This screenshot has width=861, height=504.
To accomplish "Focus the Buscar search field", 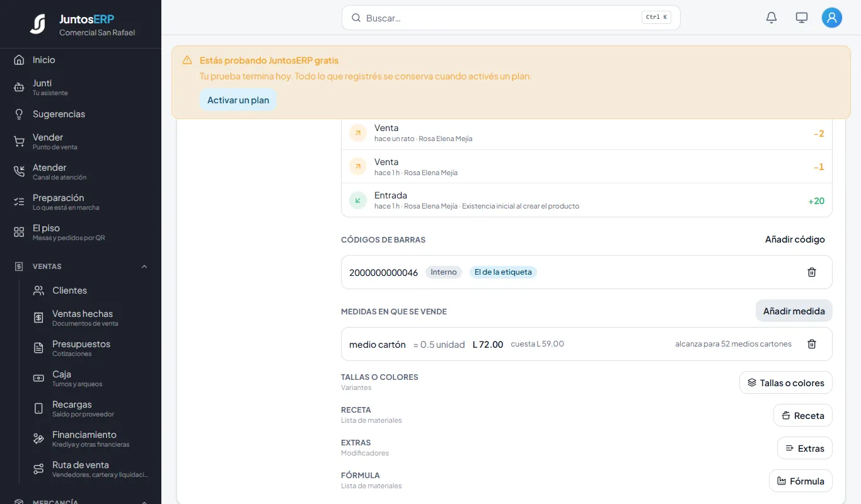I will (x=511, y=18).
